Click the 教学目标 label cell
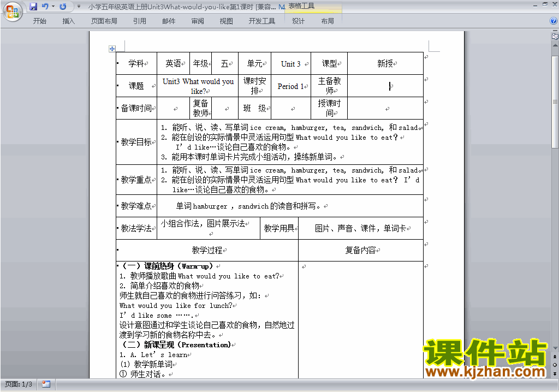559x392 pixels. click(x=136, y=142)
